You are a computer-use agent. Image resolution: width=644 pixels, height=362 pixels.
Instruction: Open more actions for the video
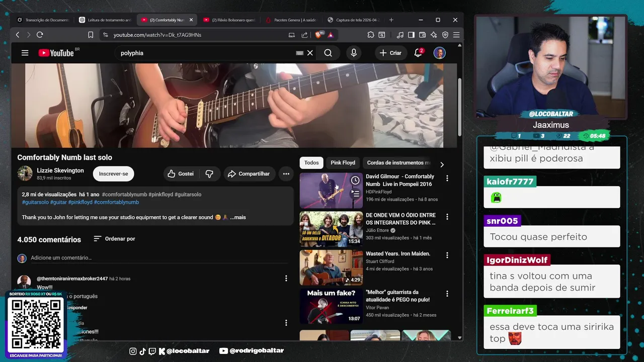click(286, 173)
